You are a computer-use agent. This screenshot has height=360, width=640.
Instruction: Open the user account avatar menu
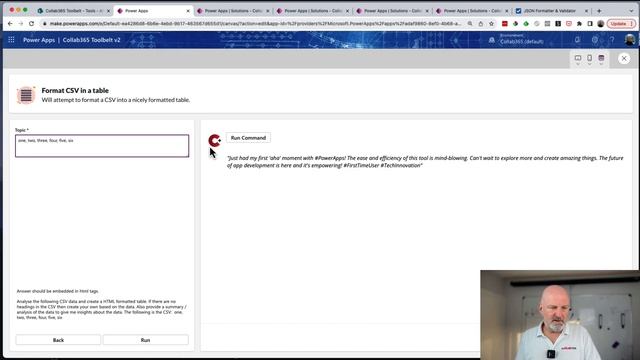[x=630, y=40]
